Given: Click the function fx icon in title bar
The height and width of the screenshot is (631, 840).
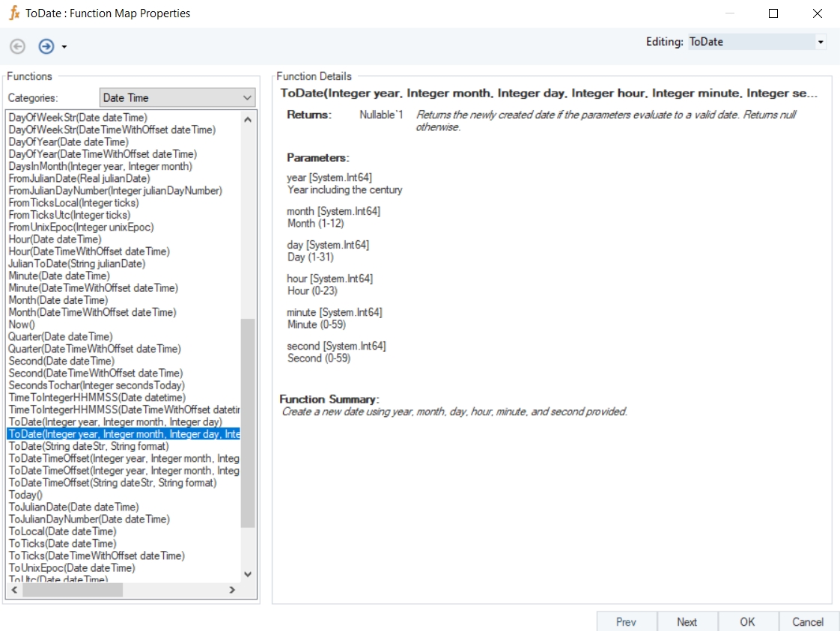Looking at the screenshot, I should coord(14,13).
